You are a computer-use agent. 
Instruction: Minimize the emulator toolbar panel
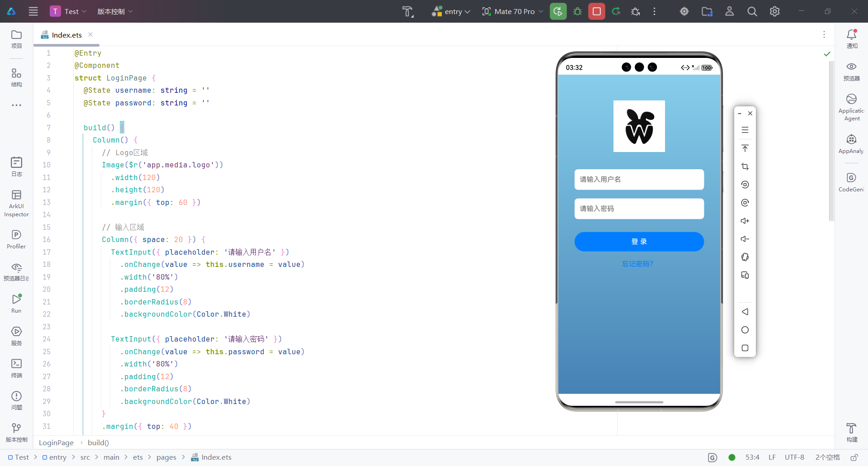(740, 114)
